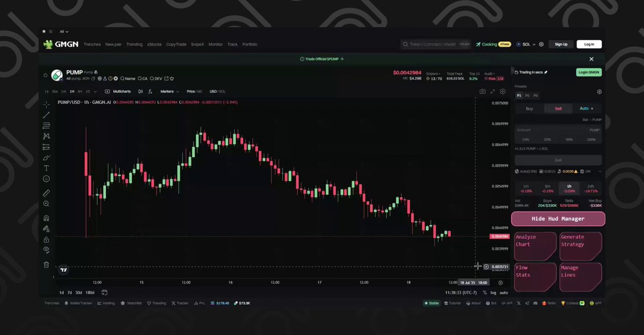644x335 pixels.
Task: Open the go-to-date calendar icon
Action: coord(105,292)
